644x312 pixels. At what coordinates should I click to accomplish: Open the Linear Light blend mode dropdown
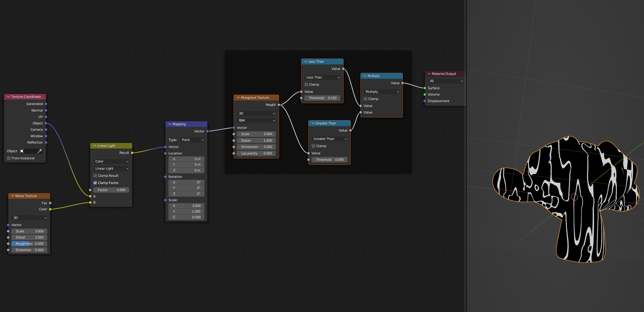point(111,168)
